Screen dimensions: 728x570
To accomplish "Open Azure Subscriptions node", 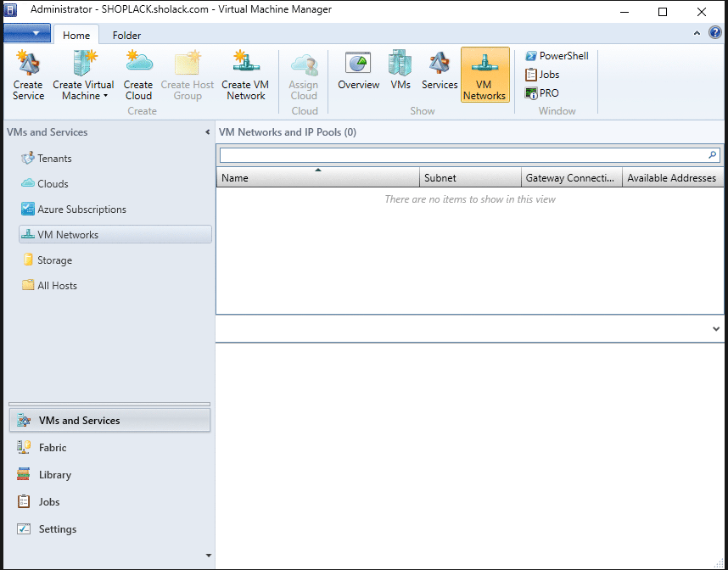I will pyautogui.click(x=73, y=210).
